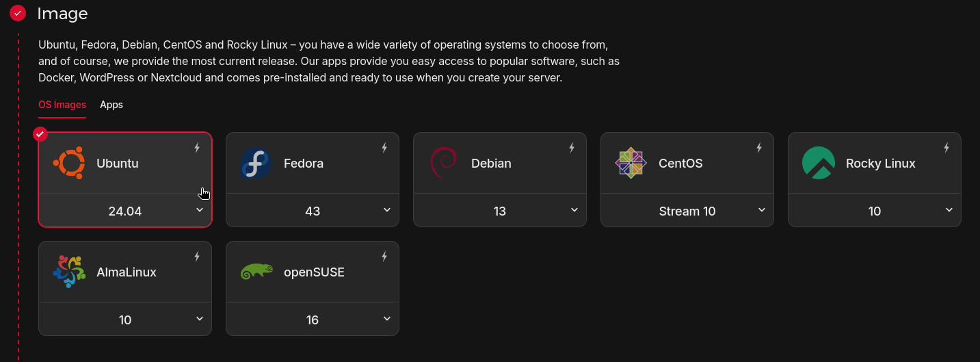Select the Rocky Linux logo
Screen dimensions: 980x362
(819, 163)
